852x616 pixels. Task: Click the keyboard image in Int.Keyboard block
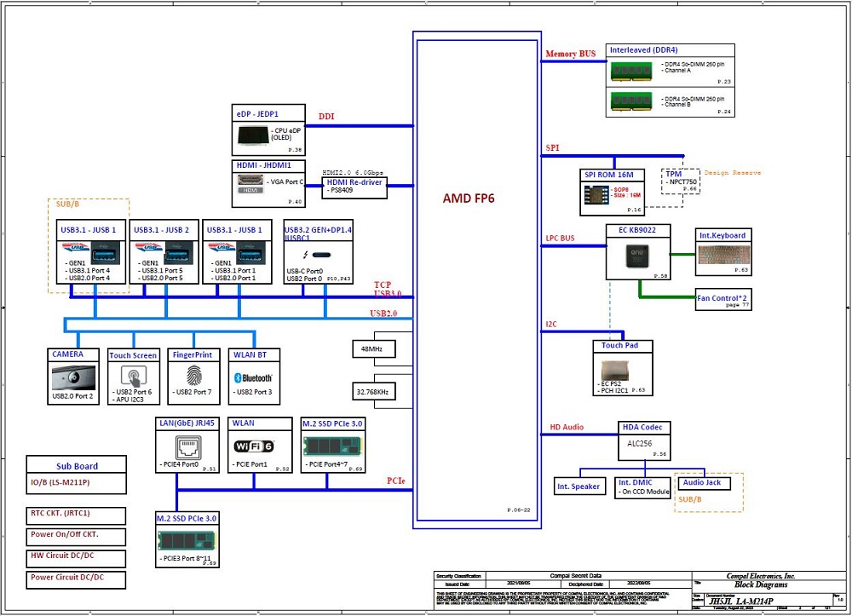(x=723, y=255)
